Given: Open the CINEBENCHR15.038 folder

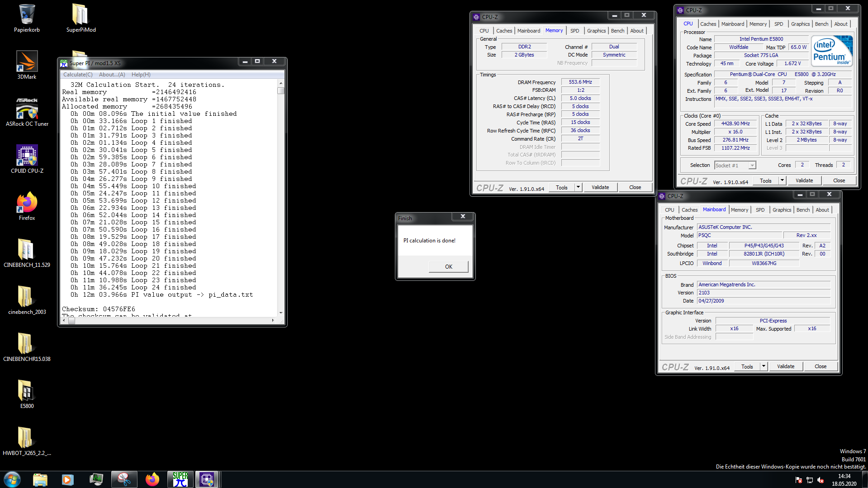Looking at the screenshot, I should click(x=27, y=347).
